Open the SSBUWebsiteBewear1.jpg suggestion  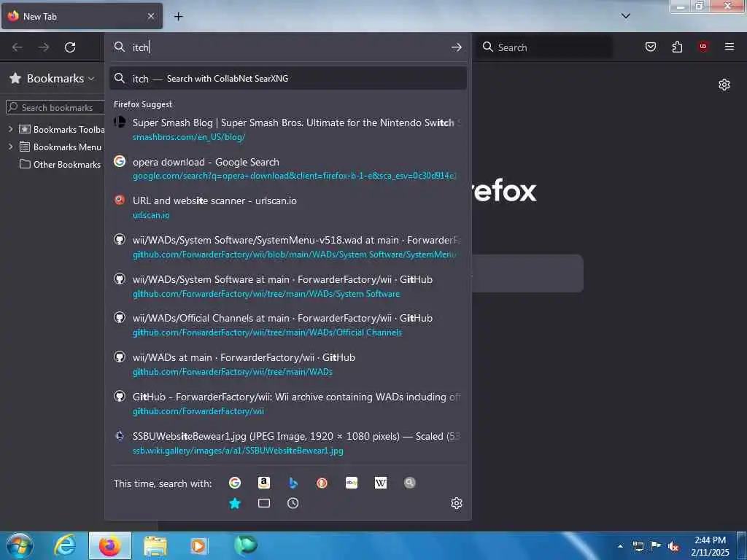pos(287,443)
